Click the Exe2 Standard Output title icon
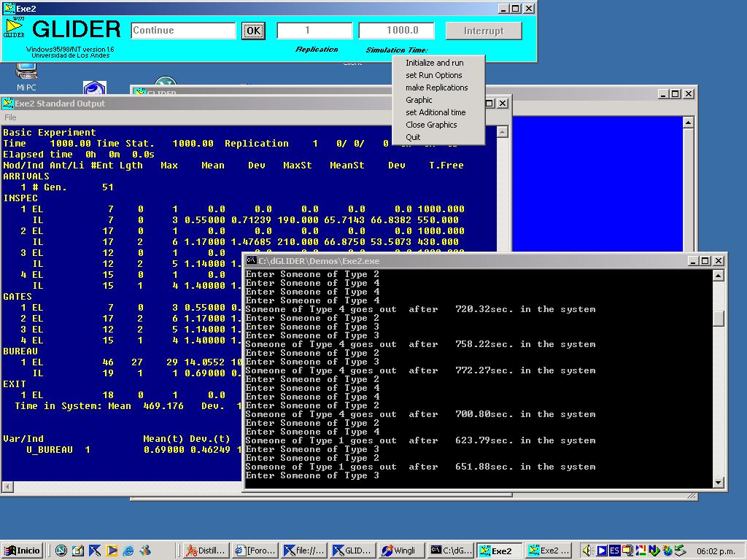 [8, 104]
